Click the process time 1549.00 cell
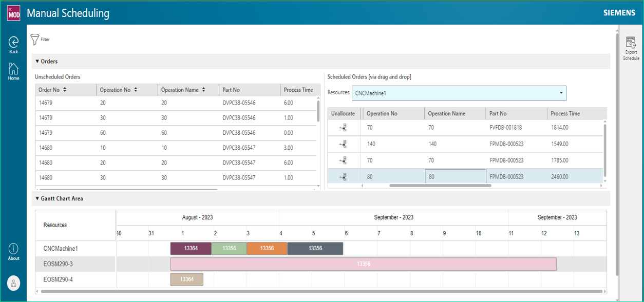Image resolution: width=644 pixels, height=302 pixels. click(574, 144)
